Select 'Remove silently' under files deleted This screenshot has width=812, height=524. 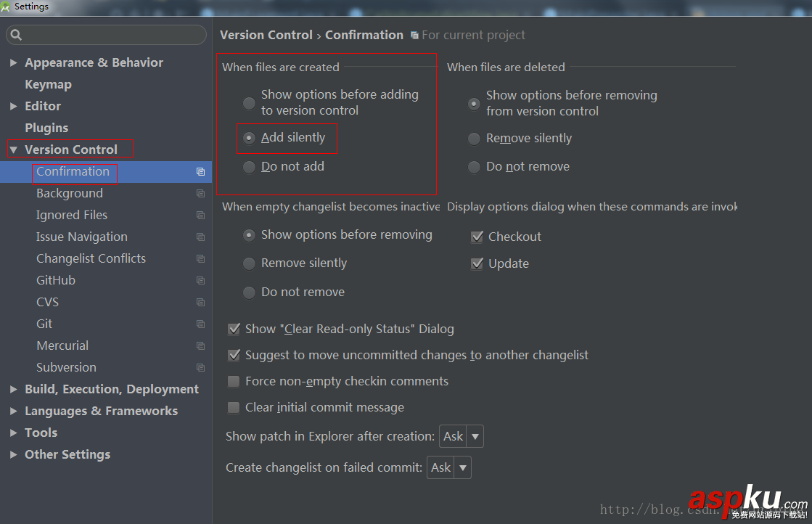click(x=474, y=137)
